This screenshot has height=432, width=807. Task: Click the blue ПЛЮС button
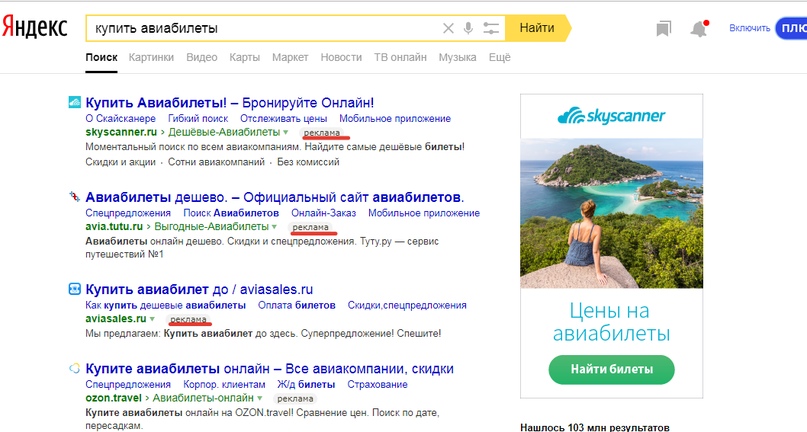click(x=792, y=28)
